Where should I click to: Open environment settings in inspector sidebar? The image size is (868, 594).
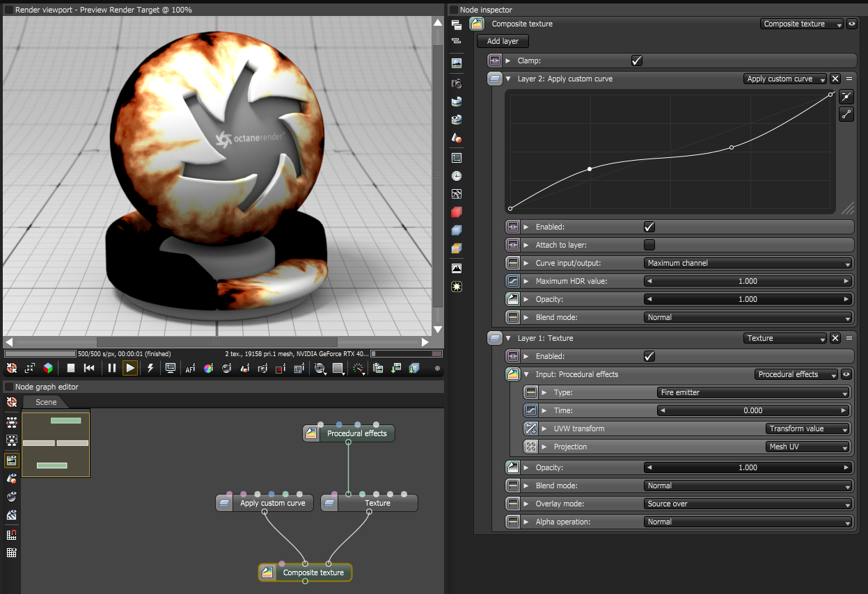[457, 102]
